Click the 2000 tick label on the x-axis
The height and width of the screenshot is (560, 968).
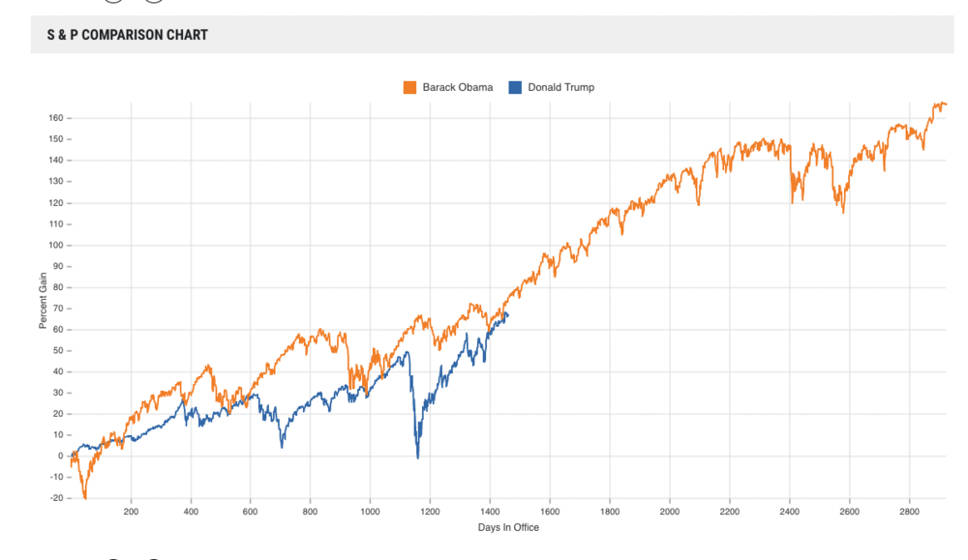pyautogui.click(x=670, y=511)
